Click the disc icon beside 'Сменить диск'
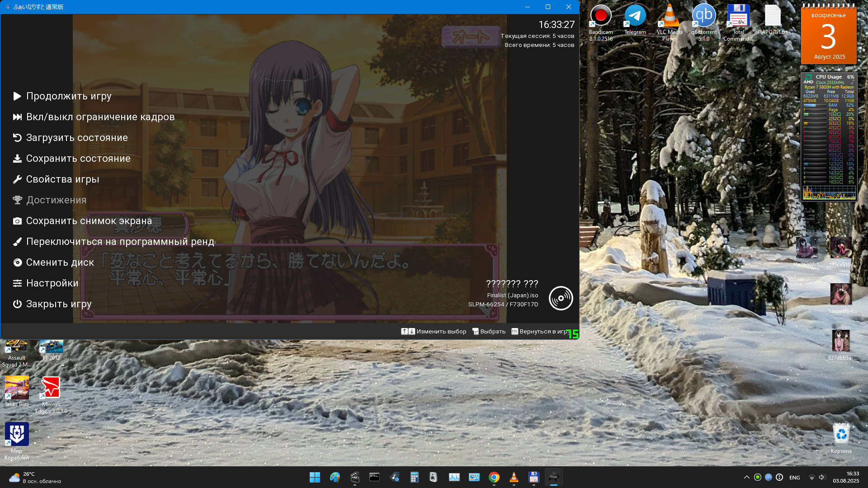This screenshot has height=488, width=868. click(17, 263)
